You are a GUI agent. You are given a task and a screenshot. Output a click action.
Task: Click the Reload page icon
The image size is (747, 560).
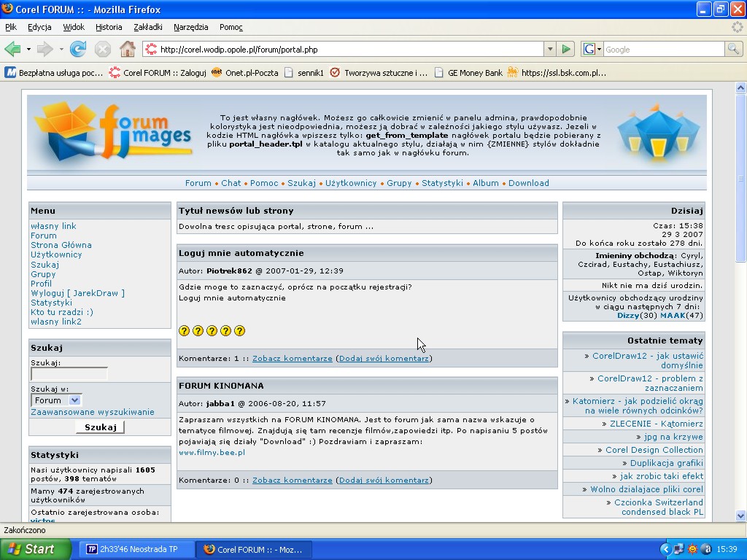tap(78, 49)
